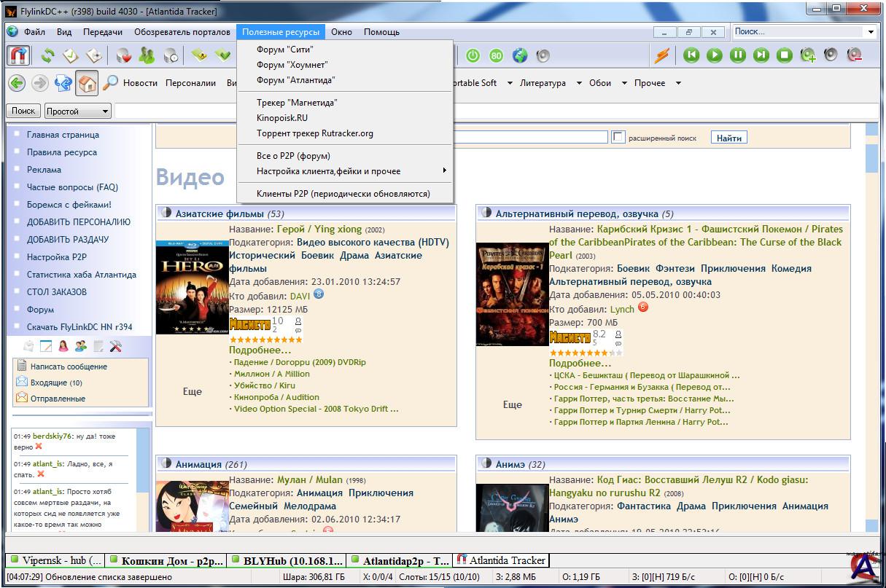Click 'Написать сообщение' link
This screenshot has width=886, height=588.
tap(69, 366)
